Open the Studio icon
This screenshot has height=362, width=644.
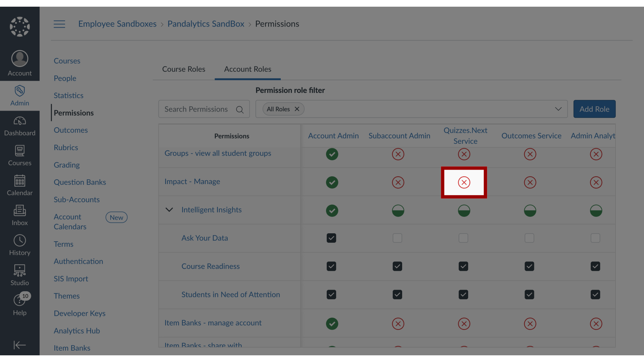[x=20, y=270]
